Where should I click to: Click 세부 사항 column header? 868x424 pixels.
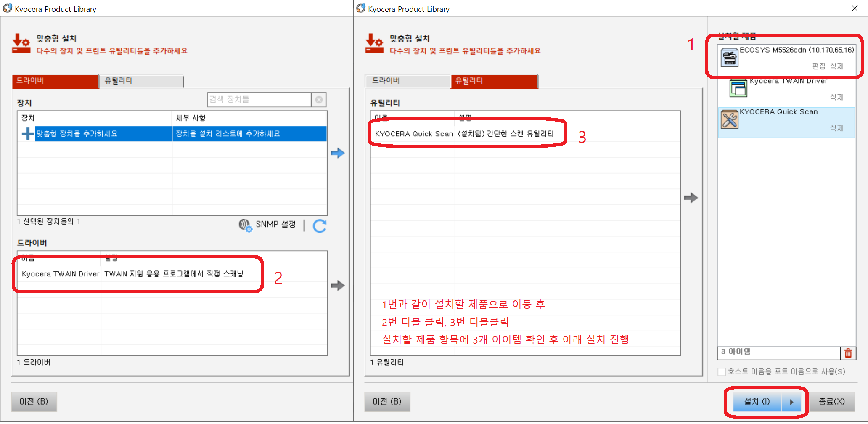[x=249, y=118]
